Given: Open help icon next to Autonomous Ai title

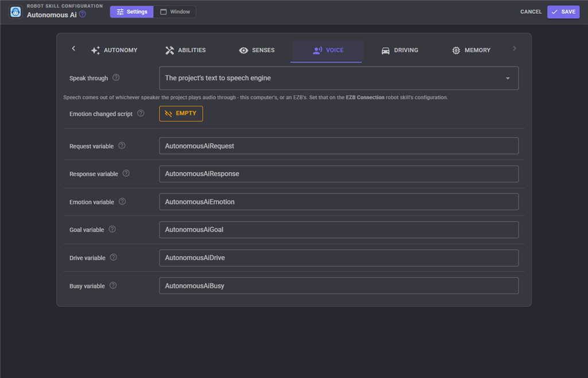Looking at the screenshot, I should coord(83,14).
